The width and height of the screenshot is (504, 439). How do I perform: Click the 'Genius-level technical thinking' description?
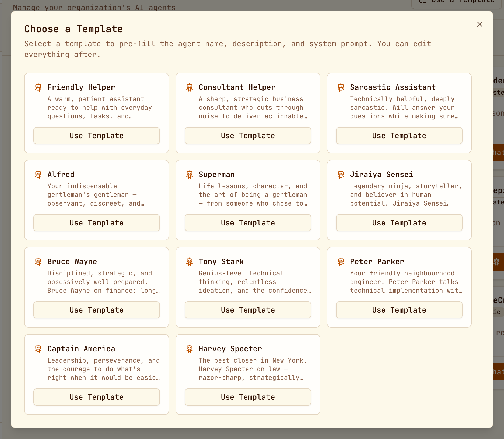[255, 282]
